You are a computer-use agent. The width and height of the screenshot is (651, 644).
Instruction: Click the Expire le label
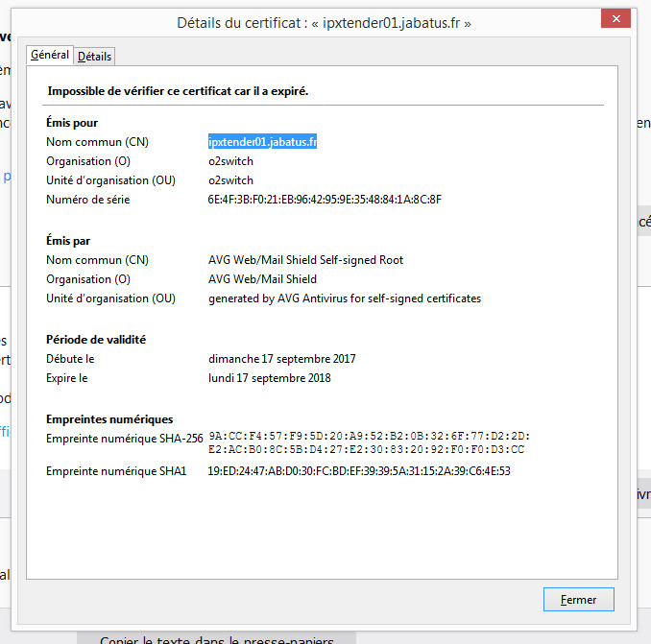click(x=67, y=378)
